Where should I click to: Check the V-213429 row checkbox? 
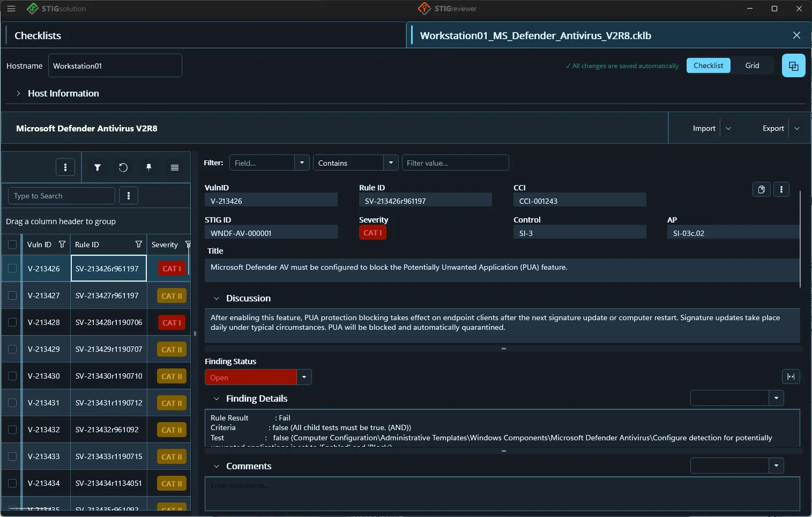[x=12, y=349]
